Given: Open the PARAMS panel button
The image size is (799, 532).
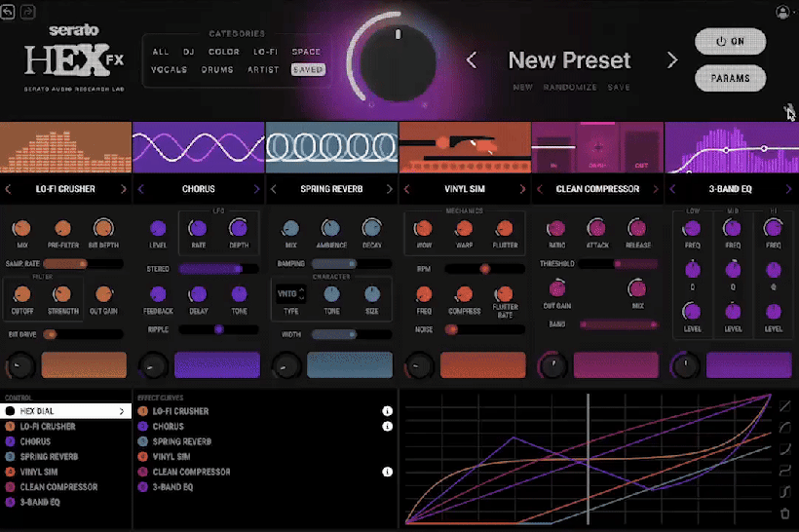Looking at the screenshot, I should click(730, 79).
